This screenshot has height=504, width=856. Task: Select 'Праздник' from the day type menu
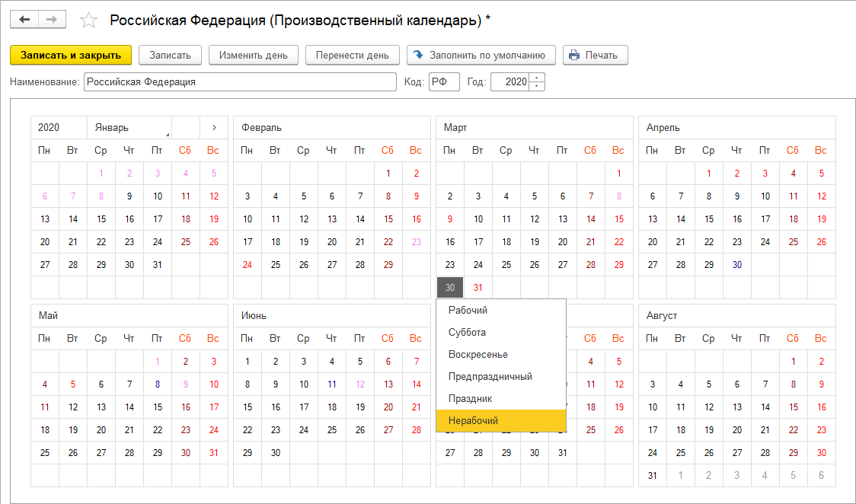point(500,398)
